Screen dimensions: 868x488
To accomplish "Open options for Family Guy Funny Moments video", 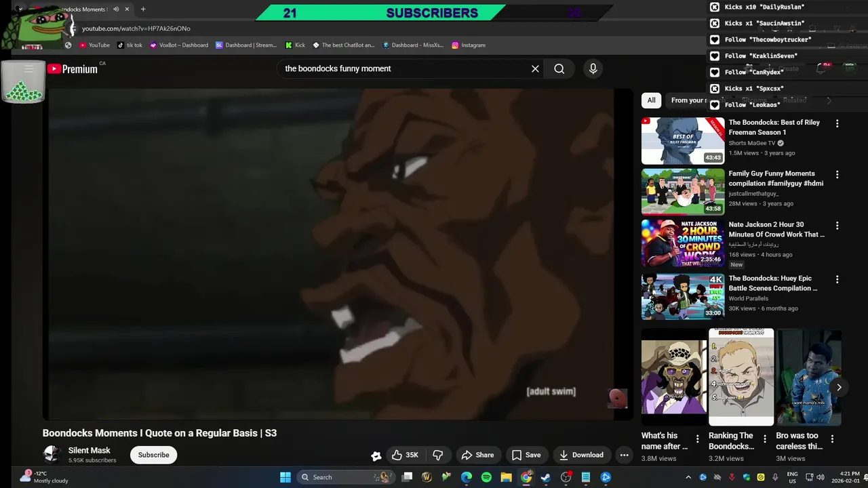I will [837, 174].
